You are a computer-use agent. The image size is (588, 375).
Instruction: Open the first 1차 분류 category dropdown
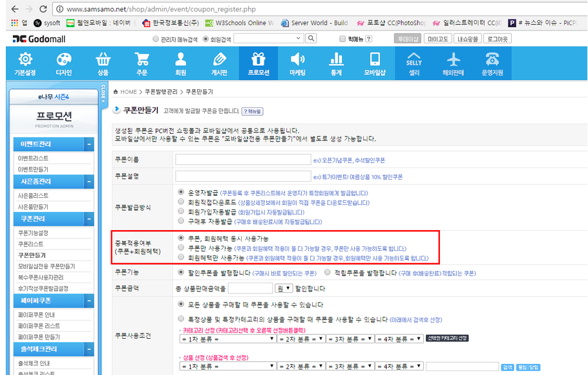point(227,338)
